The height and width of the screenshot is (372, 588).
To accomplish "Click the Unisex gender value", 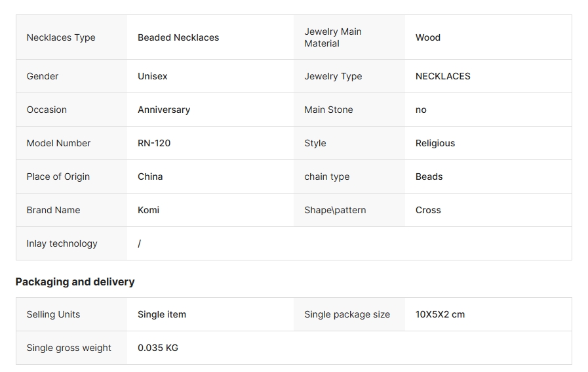I will coord(152,76).
